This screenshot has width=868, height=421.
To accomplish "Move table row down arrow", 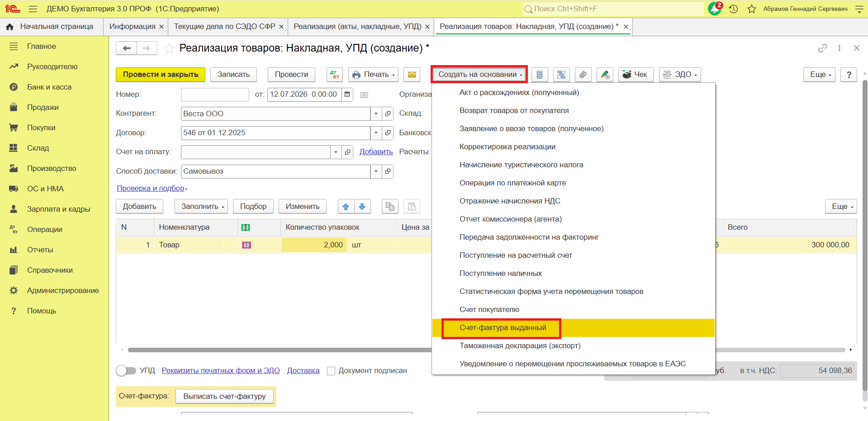I will (362, 207).
